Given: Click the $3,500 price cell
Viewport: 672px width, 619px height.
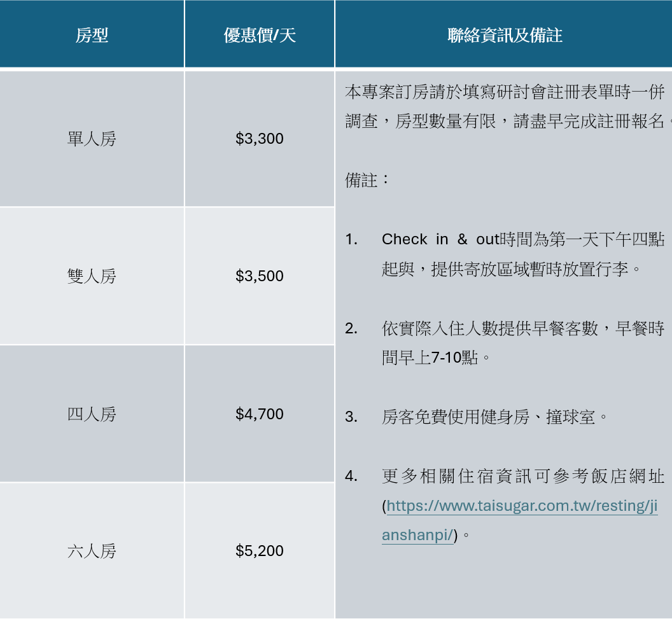Looking at the screenshot, I should 260,276.
